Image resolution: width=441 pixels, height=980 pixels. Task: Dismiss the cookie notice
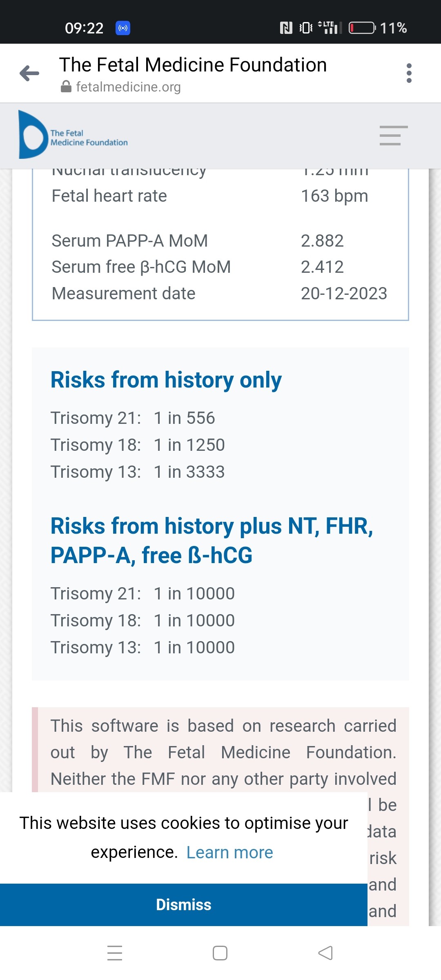pos(184,904)
